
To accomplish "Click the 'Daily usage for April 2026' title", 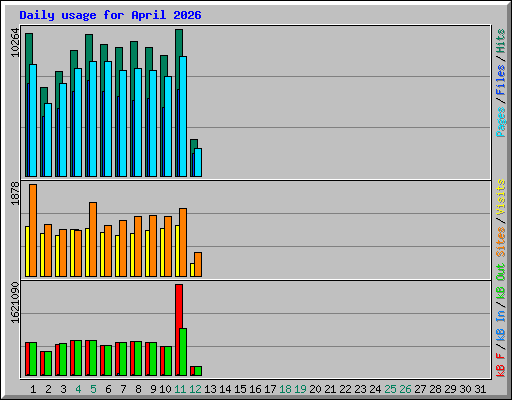I will coord(110,15).
